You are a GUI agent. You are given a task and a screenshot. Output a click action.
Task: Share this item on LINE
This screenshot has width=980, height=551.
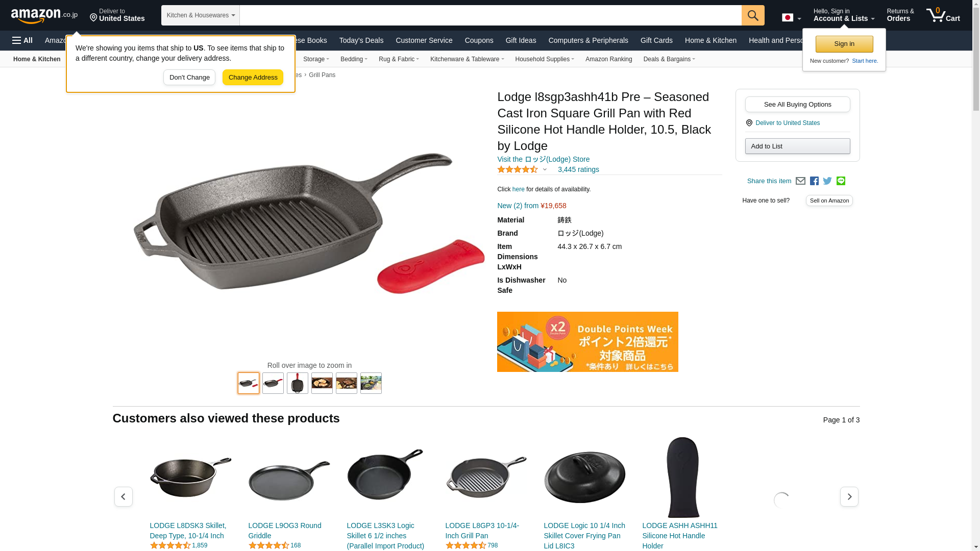841,181
